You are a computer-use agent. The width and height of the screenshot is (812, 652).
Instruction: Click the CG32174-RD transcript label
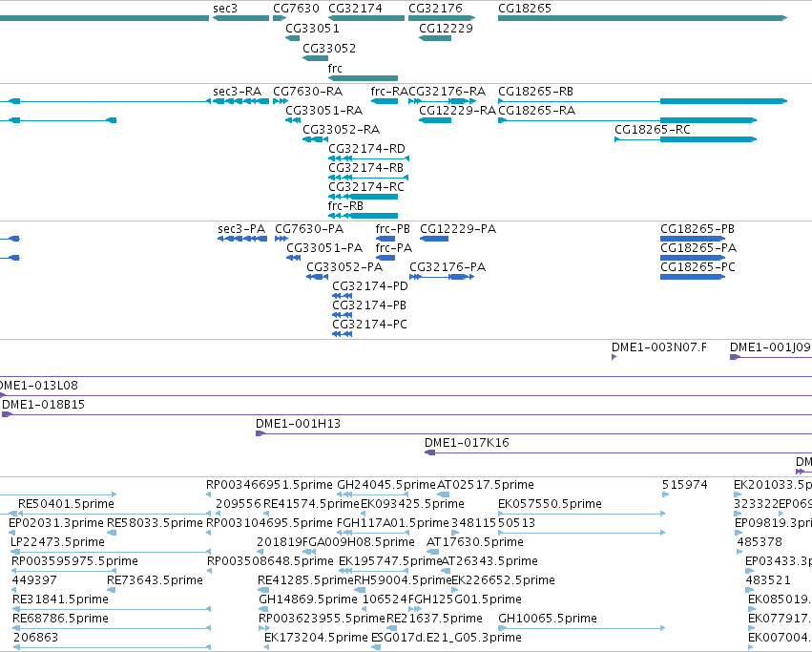(367, 149)
